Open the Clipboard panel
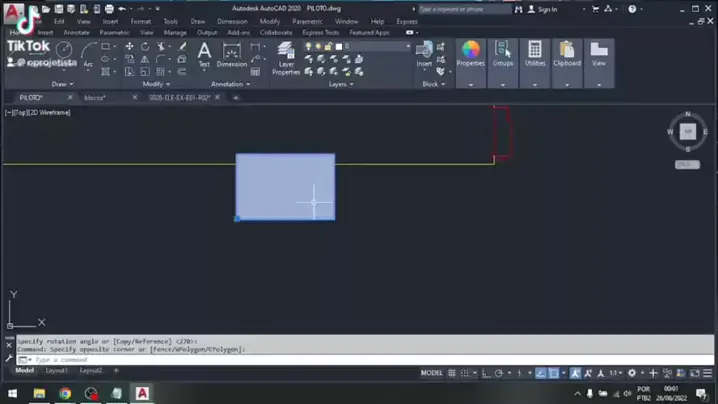 (x=567, y=54)
